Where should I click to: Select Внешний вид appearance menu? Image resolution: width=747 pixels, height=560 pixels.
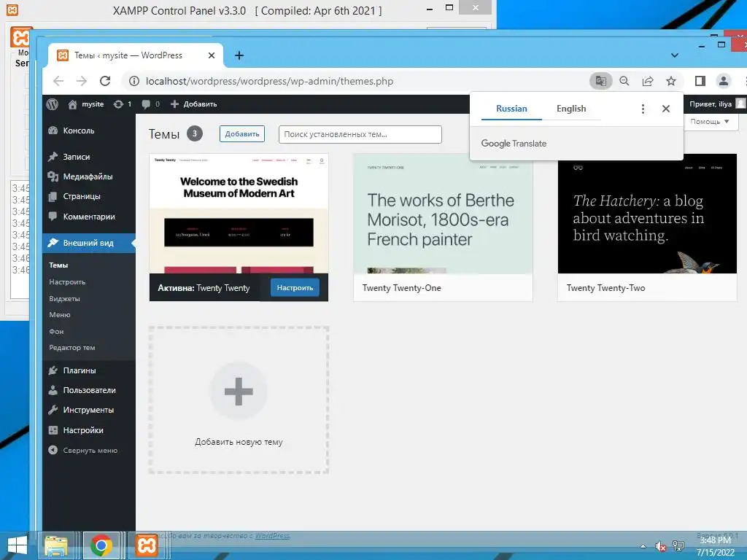click(88, 243)
